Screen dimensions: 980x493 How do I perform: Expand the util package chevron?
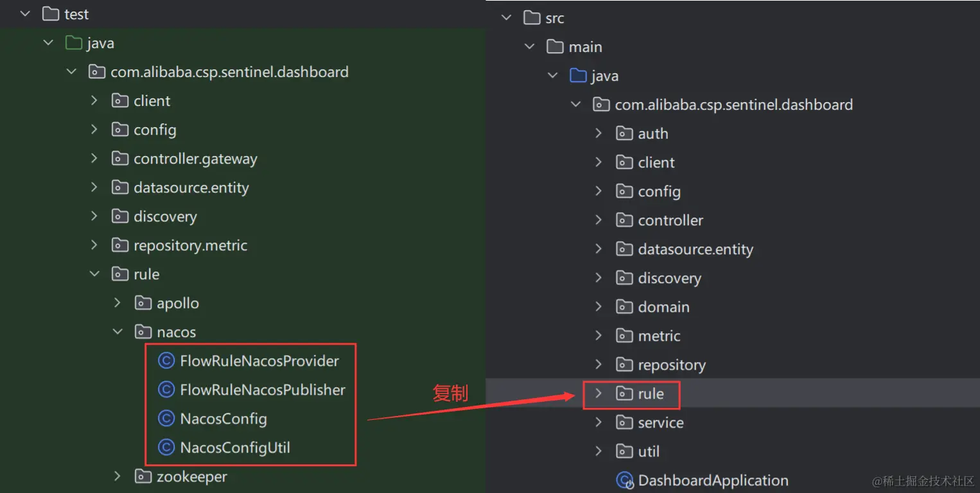599,451
